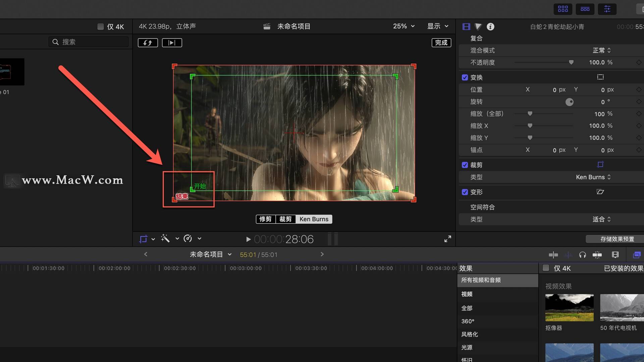Play the viewer clip
The height and width of the screenshot is (362, 644).
[x=248, y=239]
